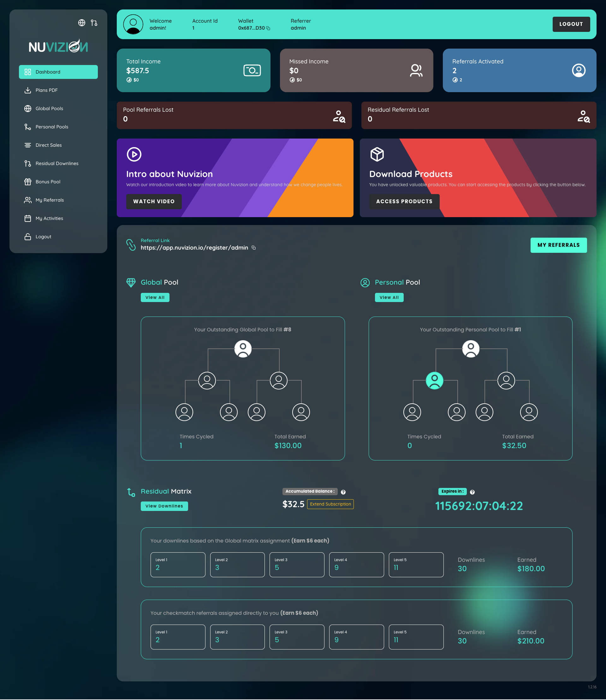Image resolution: width=606 pixels, height=700 pixels.
Task: Click Earned $180.00 in Global matrix row
Action: point(531,568)
